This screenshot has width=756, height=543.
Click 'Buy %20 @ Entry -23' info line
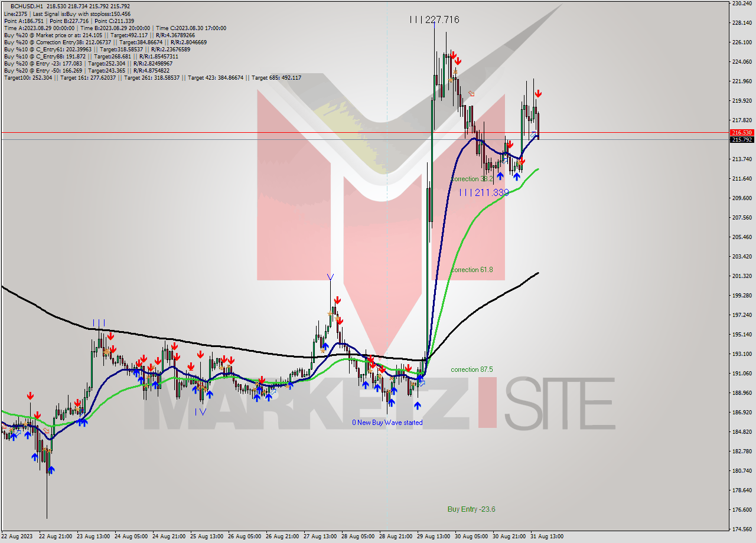pos(89,63)
